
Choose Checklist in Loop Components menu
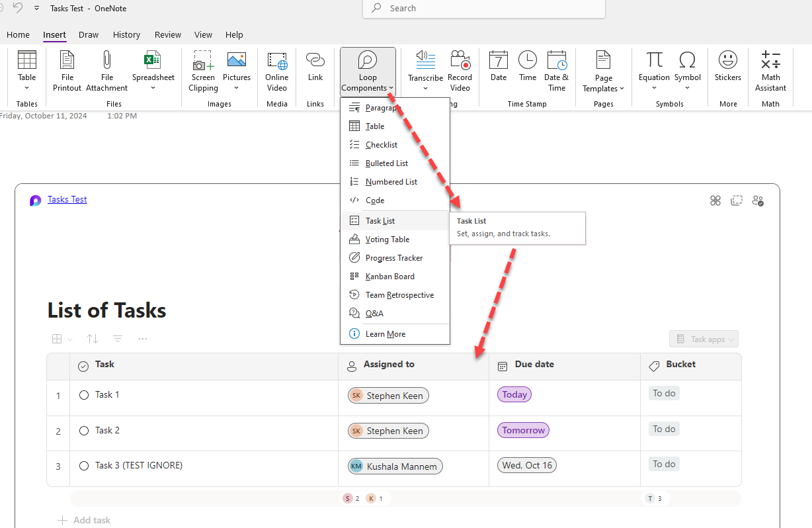(395, 145)
